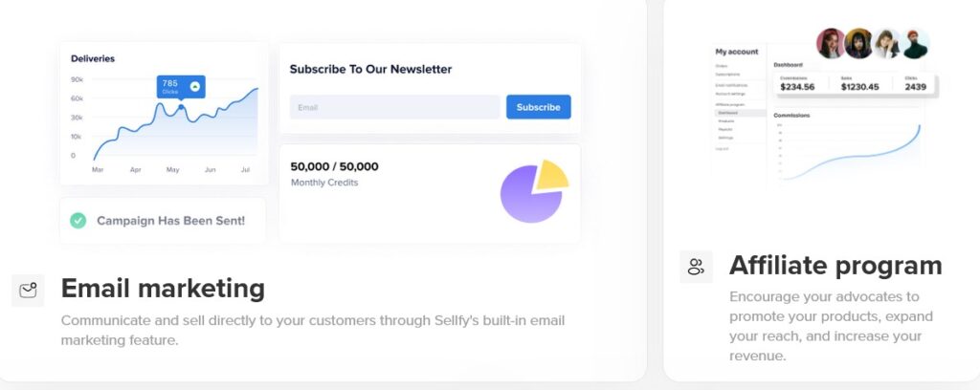
Task: Select Account settings in My account sidebar
Action: pyautogui.click(x=728, y=94)
